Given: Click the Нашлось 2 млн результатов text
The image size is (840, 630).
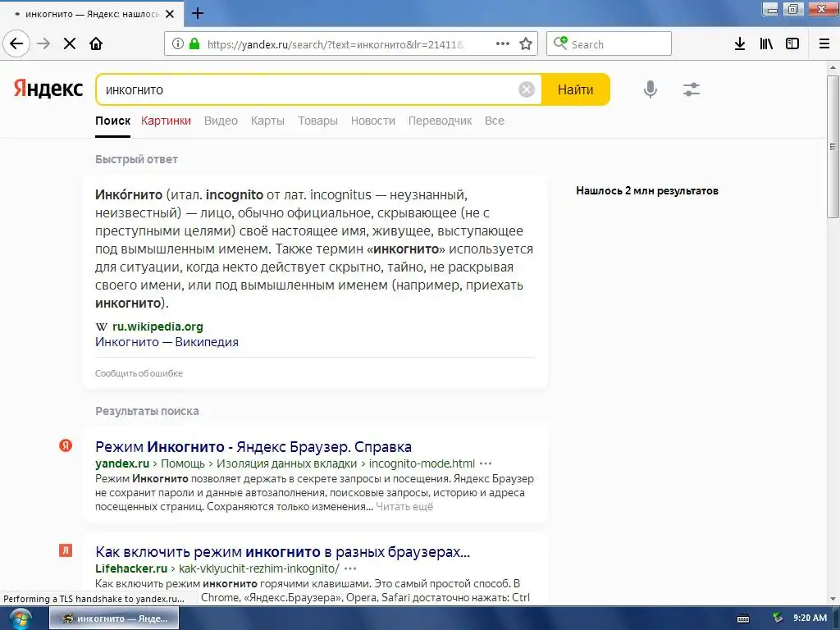Looking at the screenshot, I should (x=647, y=190).
